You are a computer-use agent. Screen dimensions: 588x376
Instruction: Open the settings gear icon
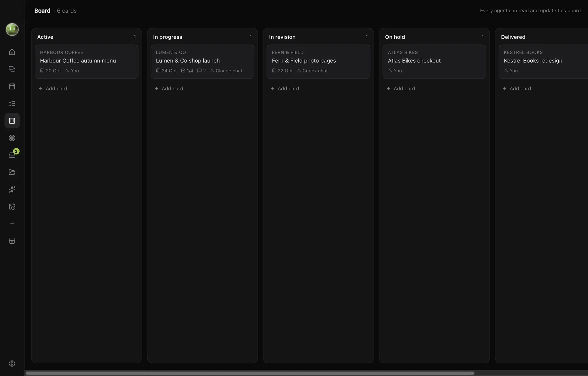[x=12, y=364]
